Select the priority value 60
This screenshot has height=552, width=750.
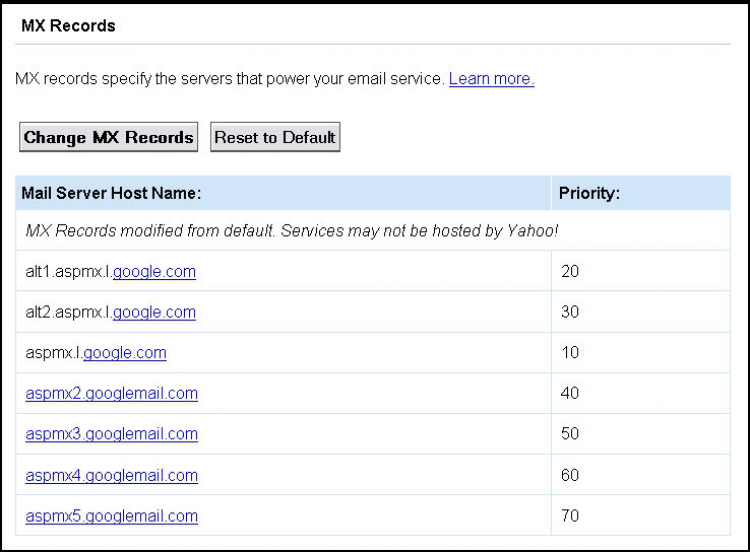tap(570, 475)
